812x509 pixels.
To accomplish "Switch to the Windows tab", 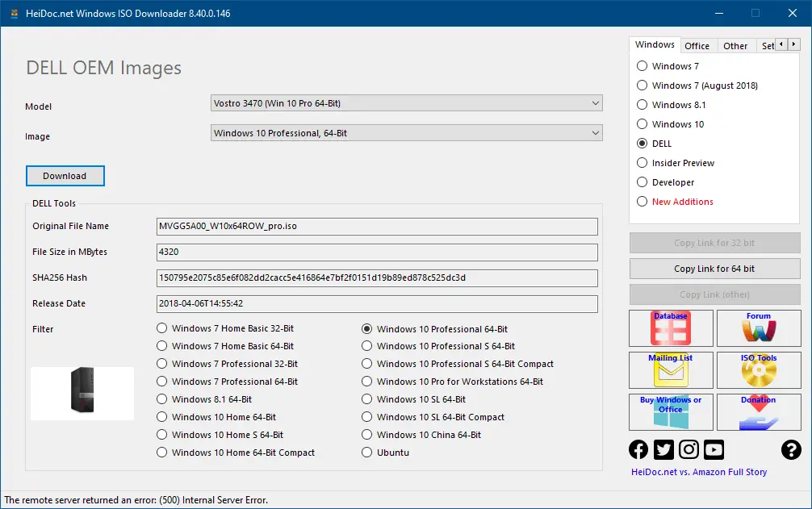I will tap(655, 45).
